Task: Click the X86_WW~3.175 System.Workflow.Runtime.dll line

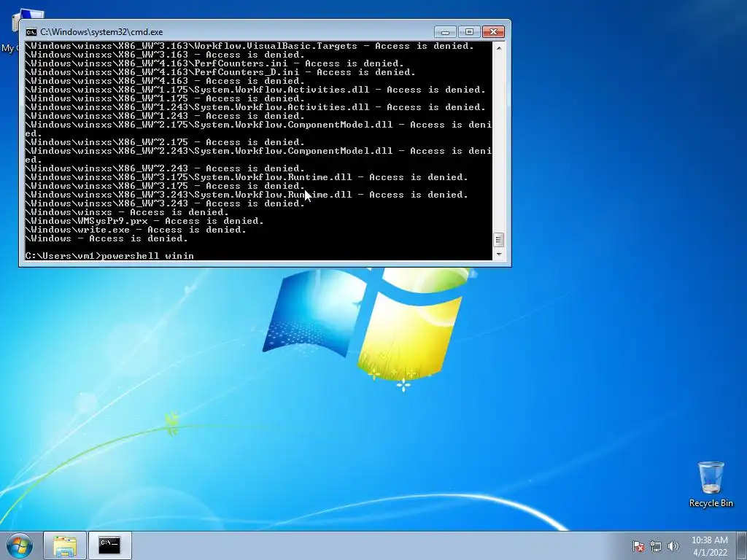Action: pos(247,177)
